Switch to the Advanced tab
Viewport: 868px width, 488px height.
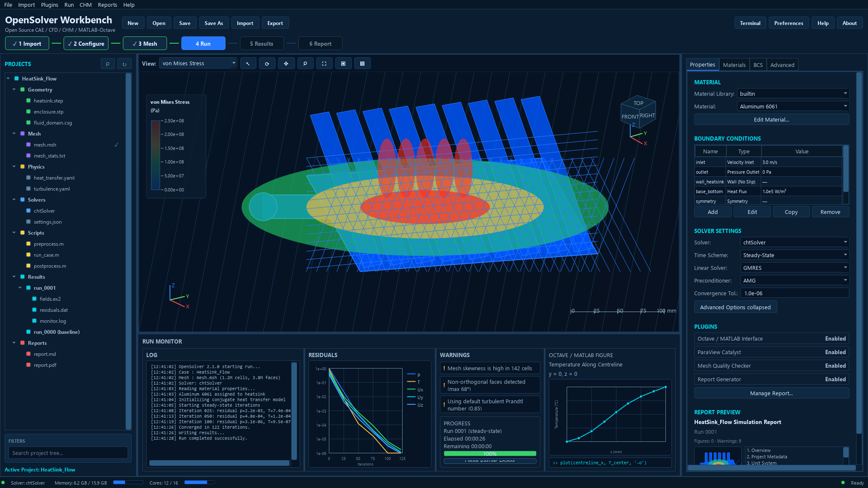point(782,65)
